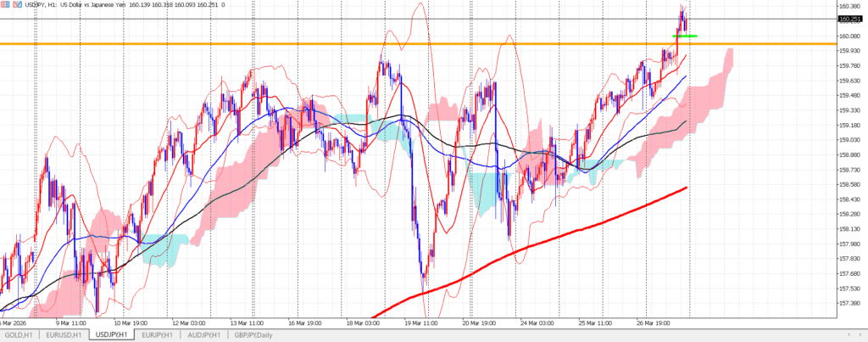
Task: Click the short green horizontal line marker
Action: point(685,36)
